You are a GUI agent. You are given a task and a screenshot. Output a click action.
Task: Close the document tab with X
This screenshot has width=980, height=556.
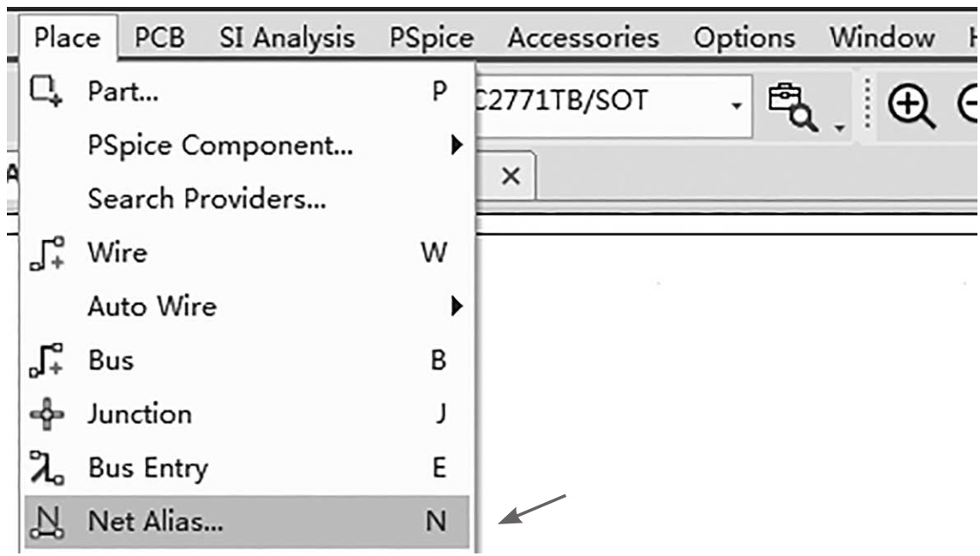[x=511, y=176]
